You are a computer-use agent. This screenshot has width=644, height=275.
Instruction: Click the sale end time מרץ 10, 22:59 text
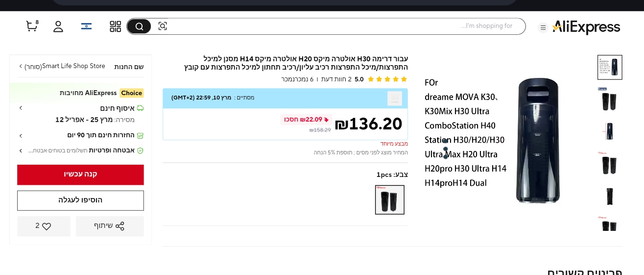(201, 98)
